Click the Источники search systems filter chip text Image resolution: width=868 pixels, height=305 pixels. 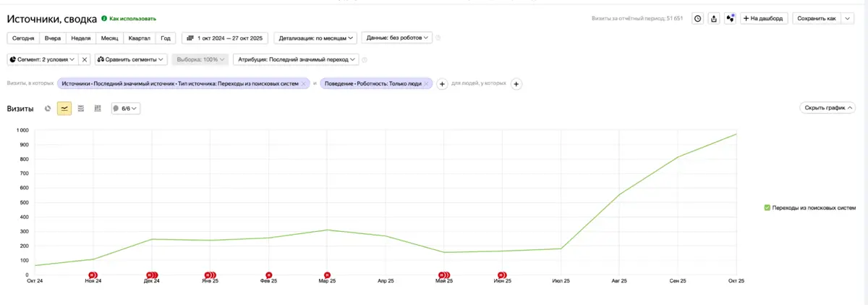pos(179,84)
